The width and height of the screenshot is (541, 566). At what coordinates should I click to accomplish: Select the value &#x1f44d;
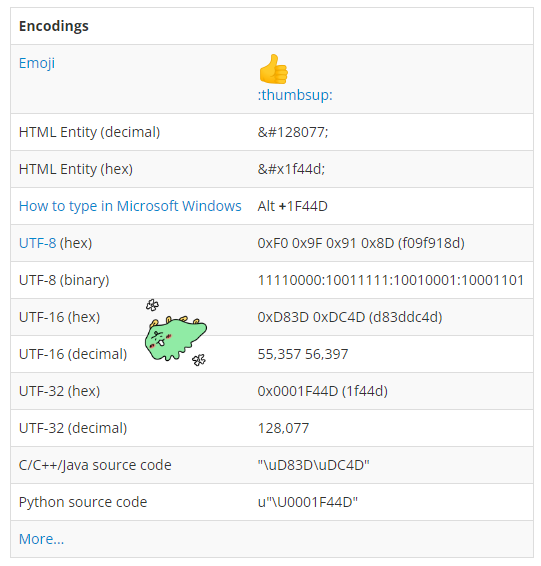(291, 169)
